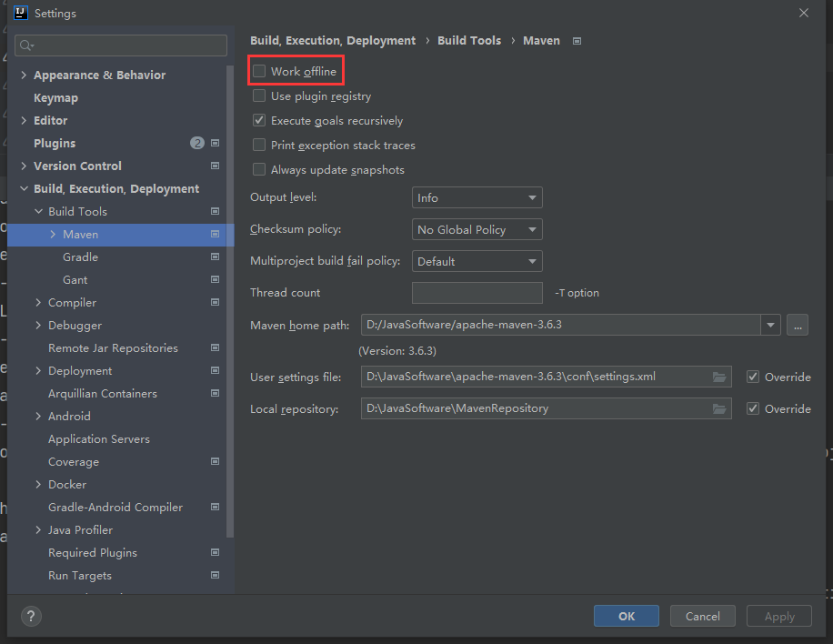Expand the Editor section
Viewport: 833px width, 644px height.
tap(24, 121)
